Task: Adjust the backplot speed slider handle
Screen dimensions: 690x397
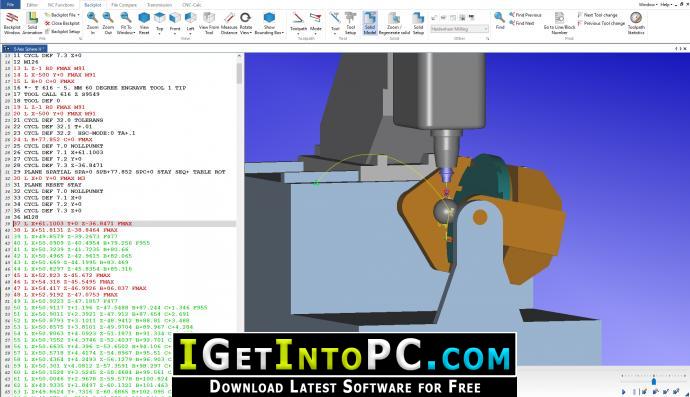Action: [x=654, y=381]
